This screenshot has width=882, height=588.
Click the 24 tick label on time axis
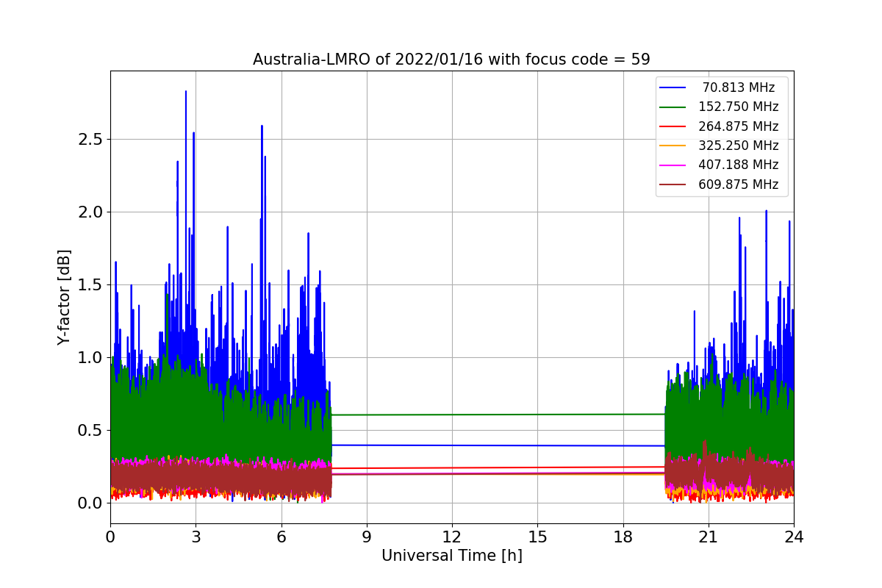point(794,537)
